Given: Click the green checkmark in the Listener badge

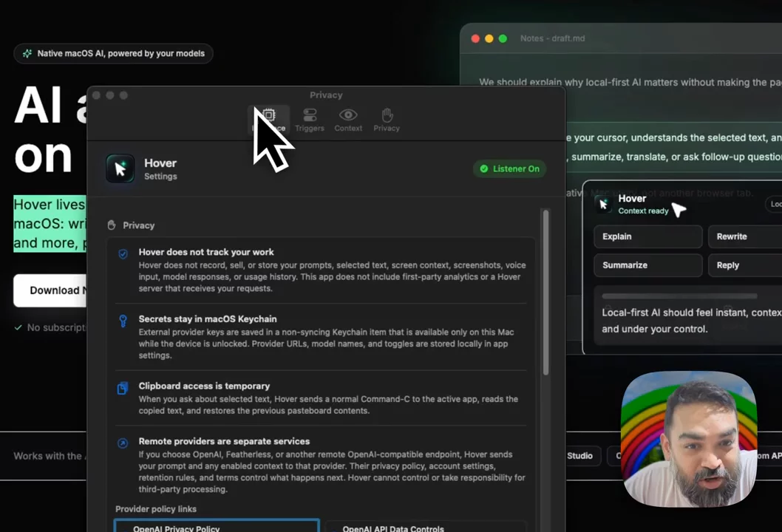Looking at the screenshot, I should [x=484, y=168].
